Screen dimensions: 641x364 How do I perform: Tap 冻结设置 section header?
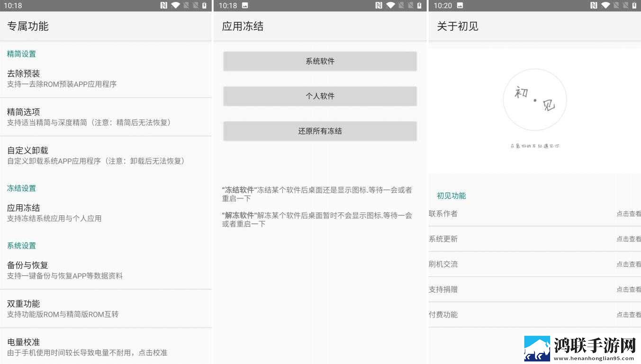click(21, 188)
